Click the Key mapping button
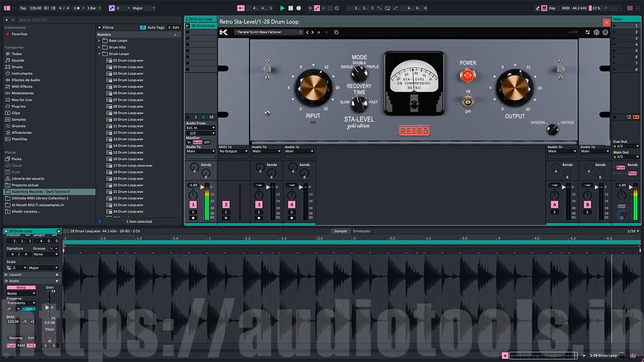 (553, 8)
